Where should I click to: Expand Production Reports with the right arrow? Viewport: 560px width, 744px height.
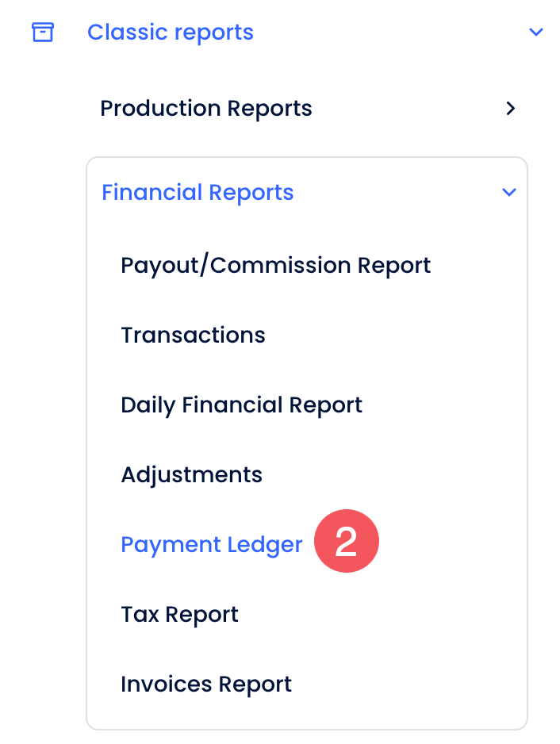[511, 109]
